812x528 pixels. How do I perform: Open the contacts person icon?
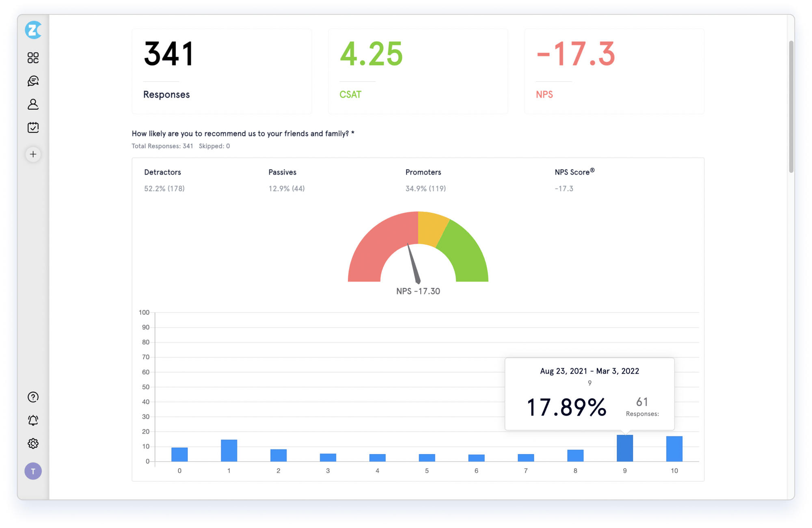coord(33,104)
